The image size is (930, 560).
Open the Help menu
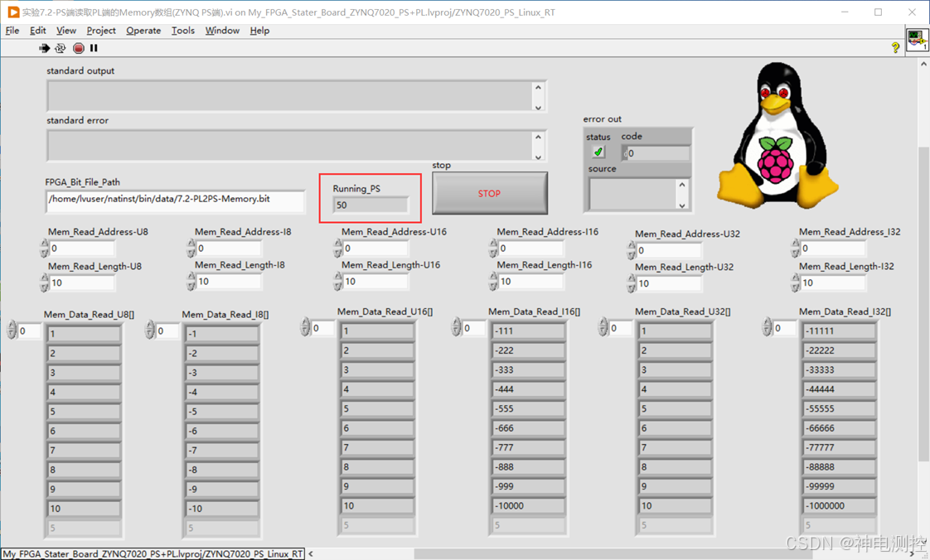(259, 30)
